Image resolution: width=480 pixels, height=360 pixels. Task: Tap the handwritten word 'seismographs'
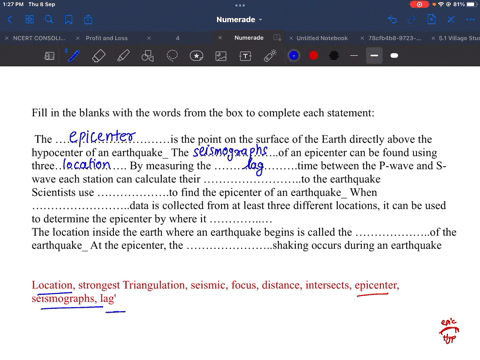(230, 152)
